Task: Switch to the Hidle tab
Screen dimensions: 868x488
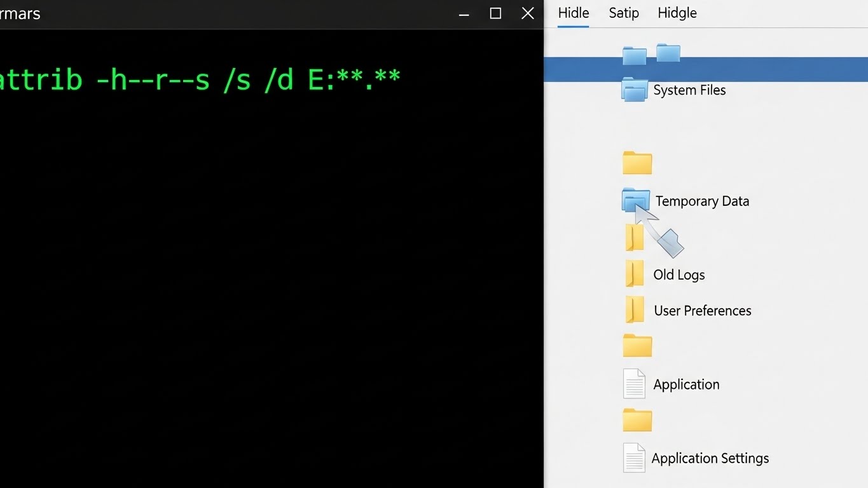Action: [573, 13]
